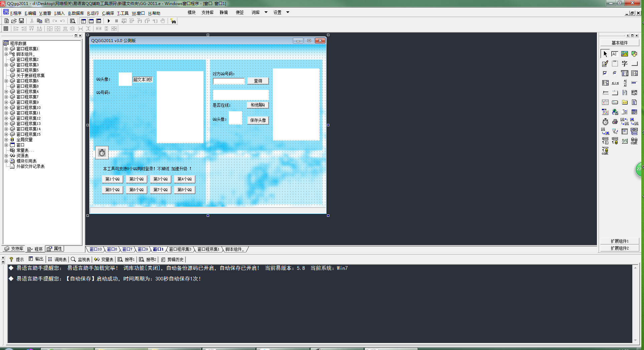Click the timer component on the form
Viewport: 644px width, 350px height.
click(x=102, y=153)
